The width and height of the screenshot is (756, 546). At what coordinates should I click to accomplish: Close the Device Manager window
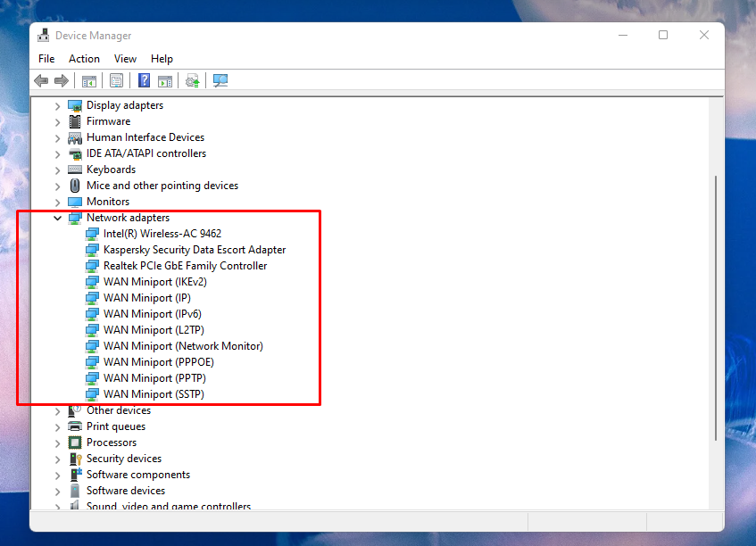tap(704, 35)
